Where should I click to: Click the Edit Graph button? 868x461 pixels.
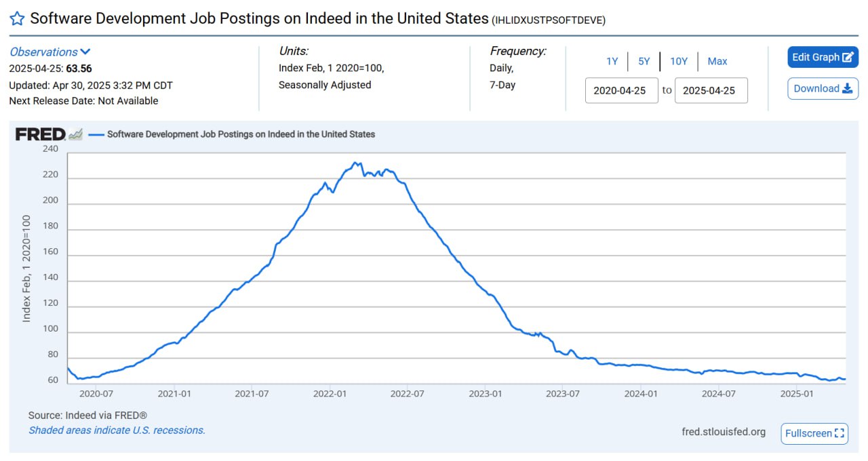823,58
